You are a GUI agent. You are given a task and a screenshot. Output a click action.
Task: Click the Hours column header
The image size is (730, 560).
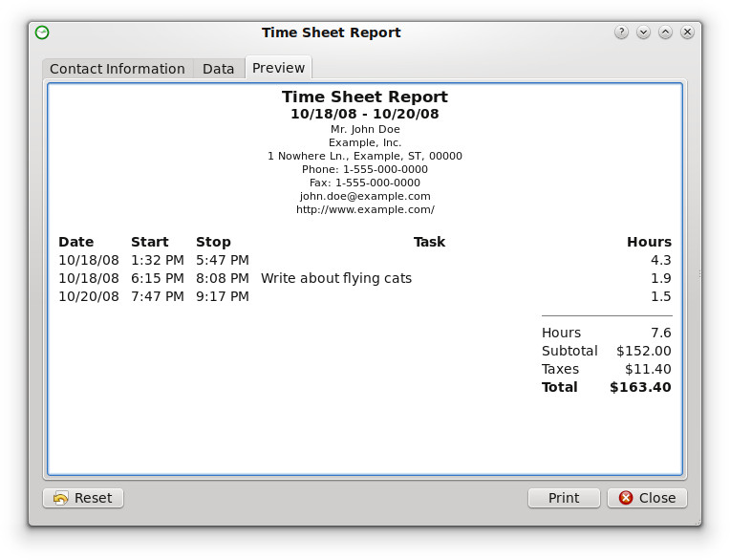click(x=649, y=242)
